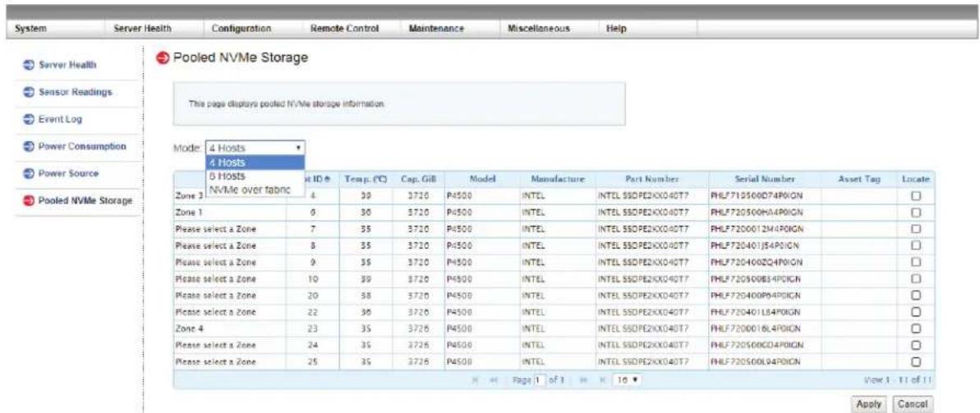
Task: Click the Event Log sidebar icon
Action: [x=29, y=119]
